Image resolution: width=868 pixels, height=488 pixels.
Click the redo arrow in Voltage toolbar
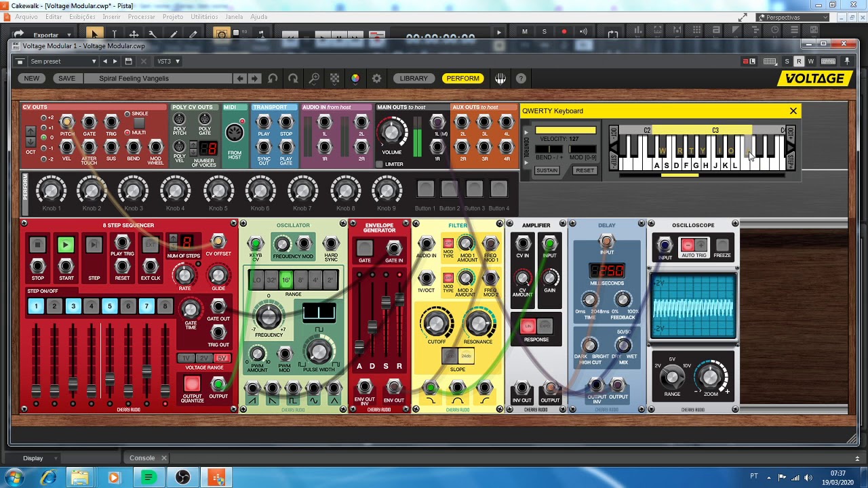pyautogui.click(x=293, y=79)
